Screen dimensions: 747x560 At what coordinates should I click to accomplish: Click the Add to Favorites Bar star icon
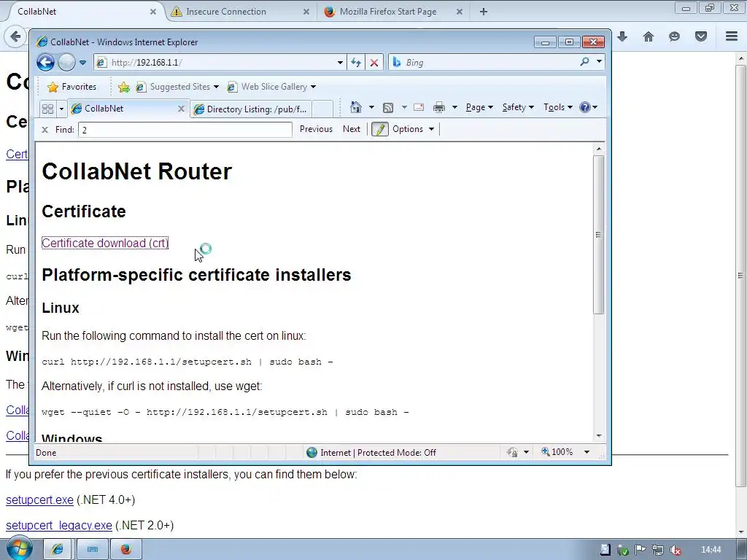(123, 87)
